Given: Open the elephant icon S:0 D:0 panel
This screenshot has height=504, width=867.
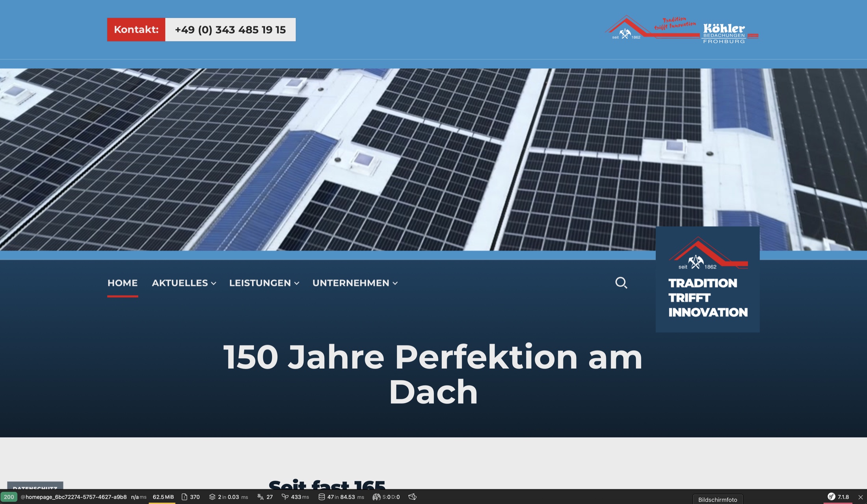Looking at the screenshot, I should pos(386,497).
